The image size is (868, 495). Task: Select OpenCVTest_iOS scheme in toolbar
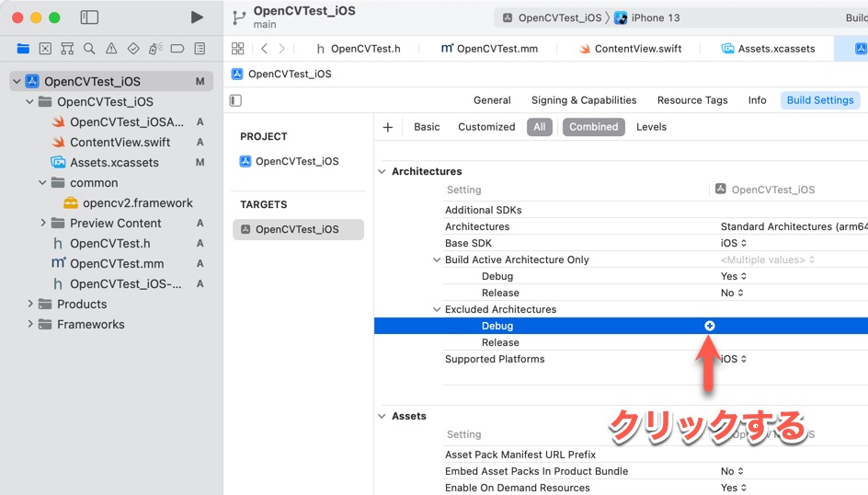552,17
